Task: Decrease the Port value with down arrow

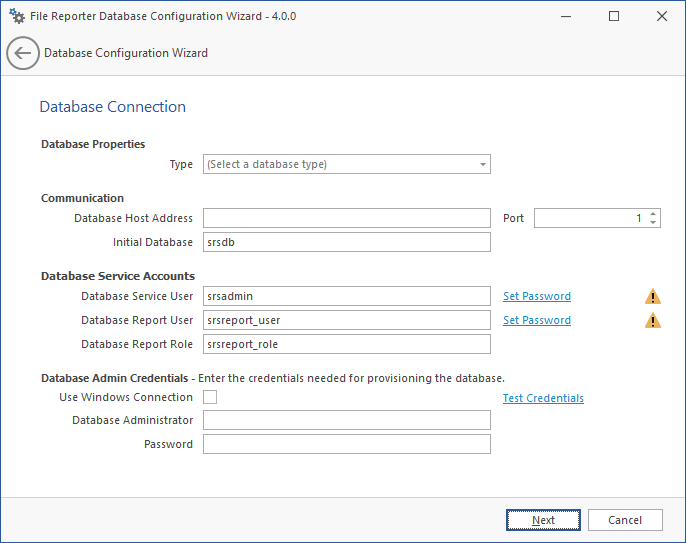Action: coord(653,222)
